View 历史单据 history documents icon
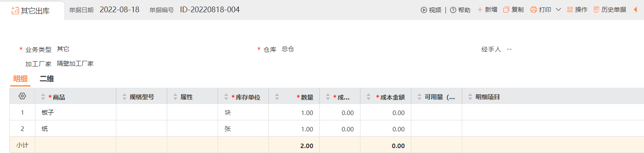644x153 pixels. [x=596, y=9]
